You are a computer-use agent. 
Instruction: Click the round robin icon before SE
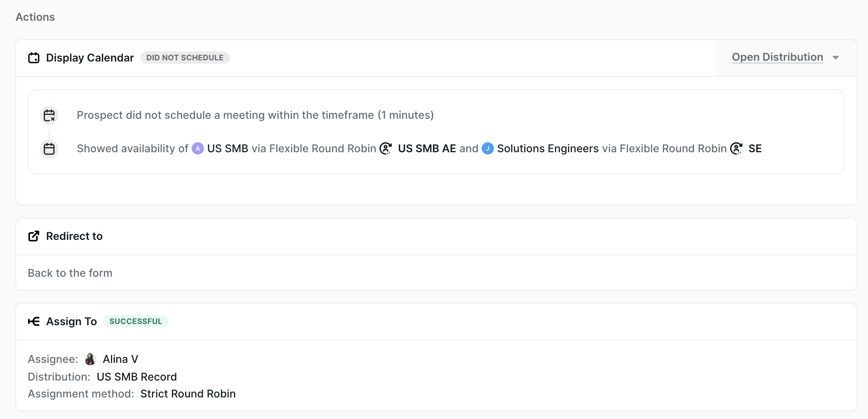(x=736, y=148)
